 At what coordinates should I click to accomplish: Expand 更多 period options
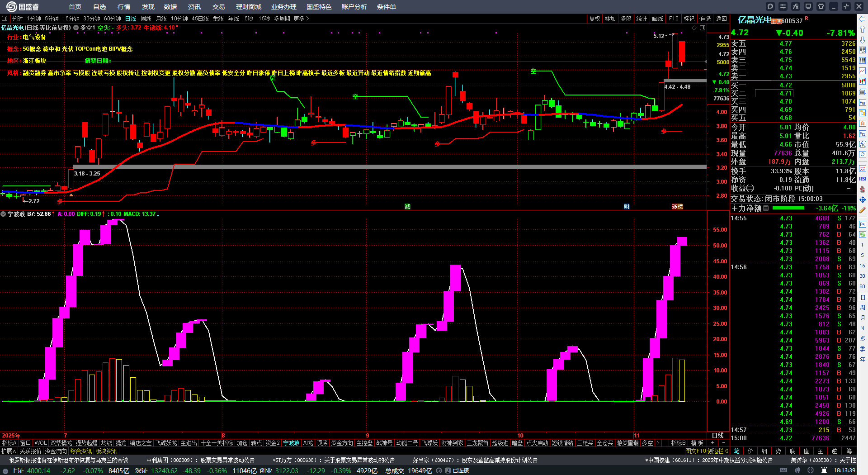coord(301,19)
